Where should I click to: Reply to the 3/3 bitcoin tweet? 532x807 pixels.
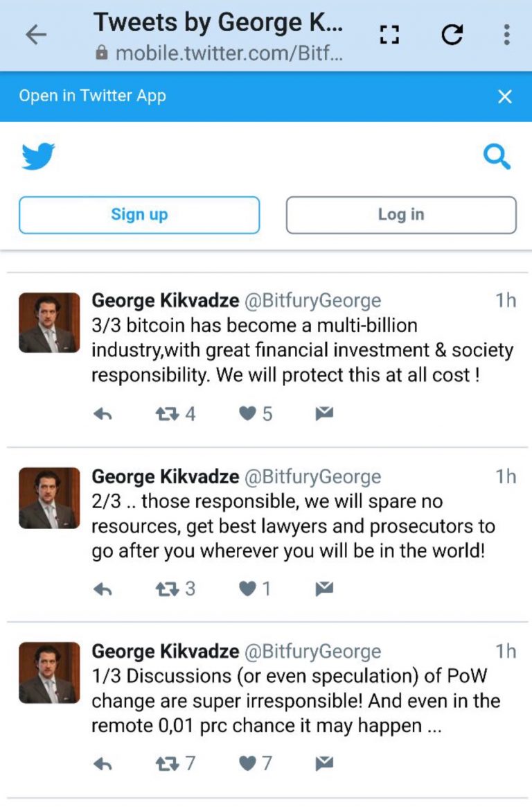(x=103, y=414)
